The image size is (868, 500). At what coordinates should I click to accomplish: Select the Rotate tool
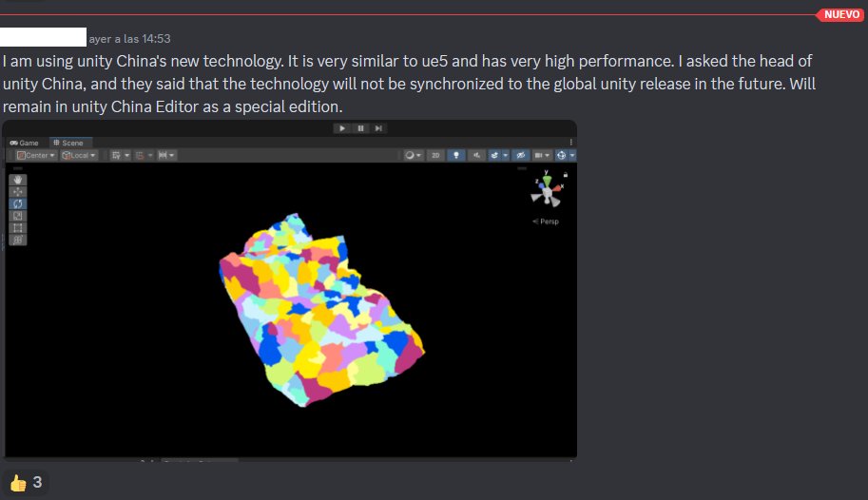pos(18,203)
